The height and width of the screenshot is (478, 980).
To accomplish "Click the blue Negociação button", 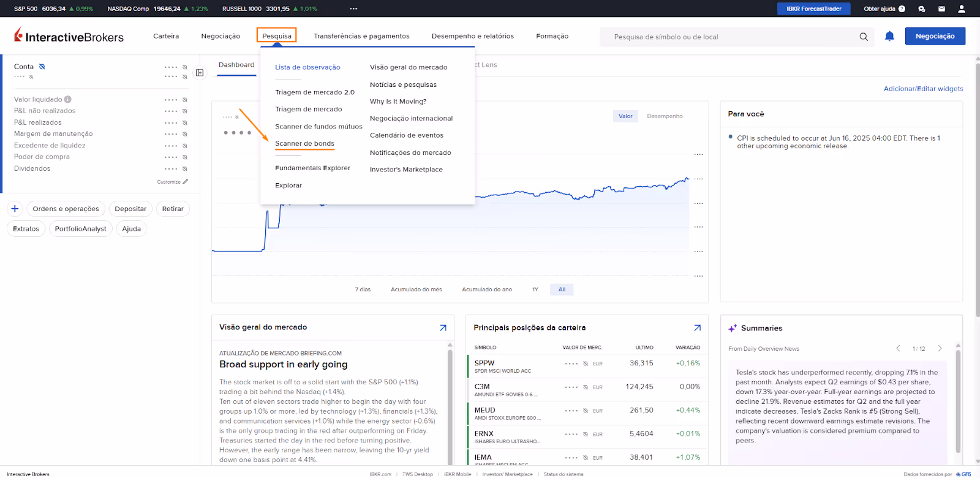I will 935,36.
